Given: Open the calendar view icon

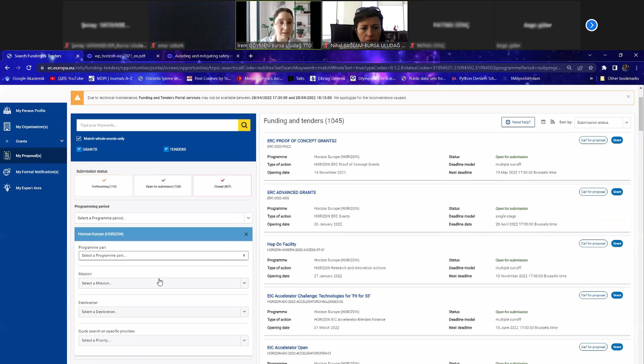Looking at the screenshot, I should (543, 122).
